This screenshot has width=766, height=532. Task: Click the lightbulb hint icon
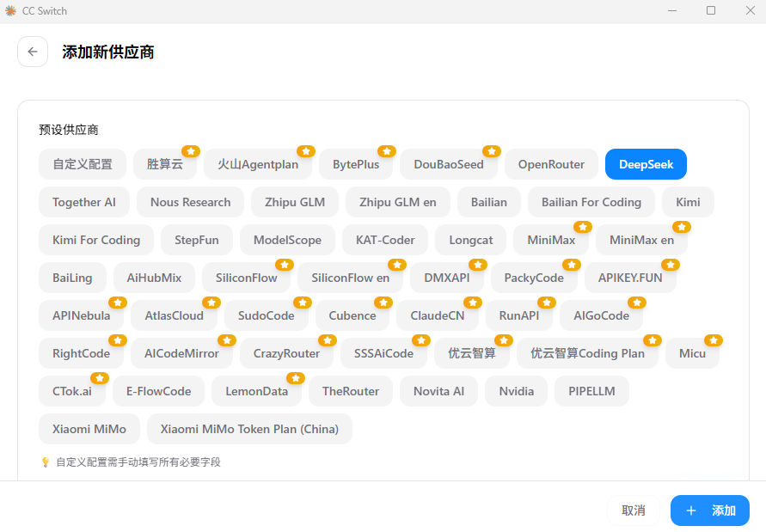(x=46, y=462)
